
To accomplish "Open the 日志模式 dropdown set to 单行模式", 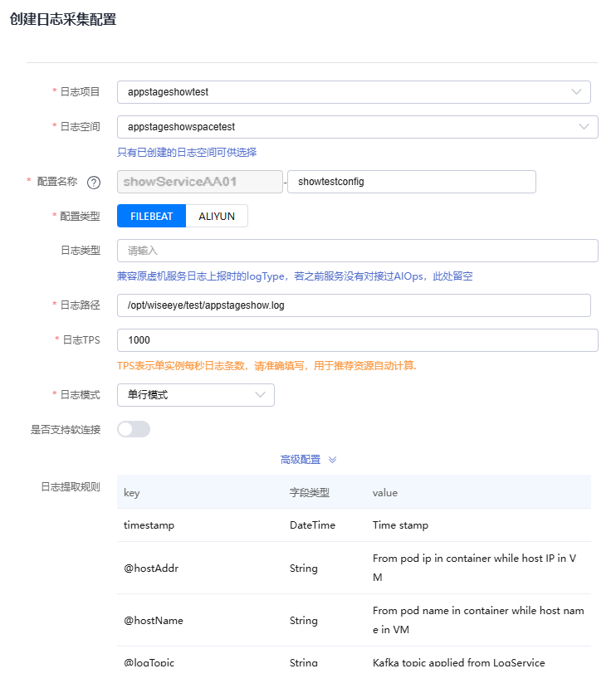I will pos(187,395).
